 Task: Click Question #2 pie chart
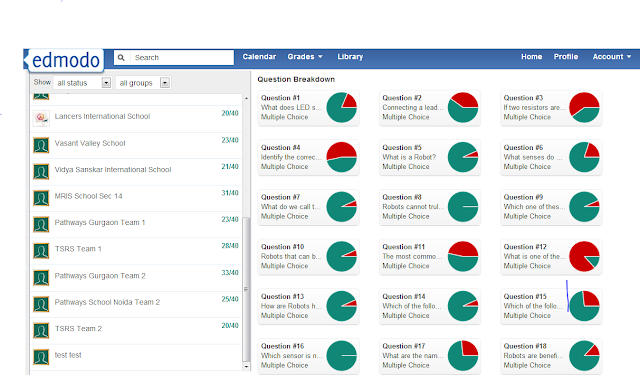(463, 108)
